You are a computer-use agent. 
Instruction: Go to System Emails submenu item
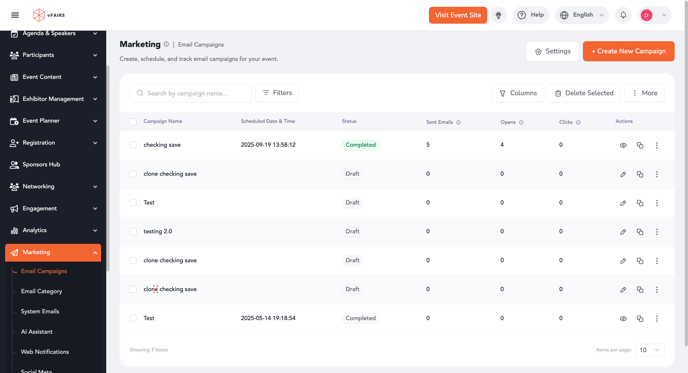tap(40, 312)
